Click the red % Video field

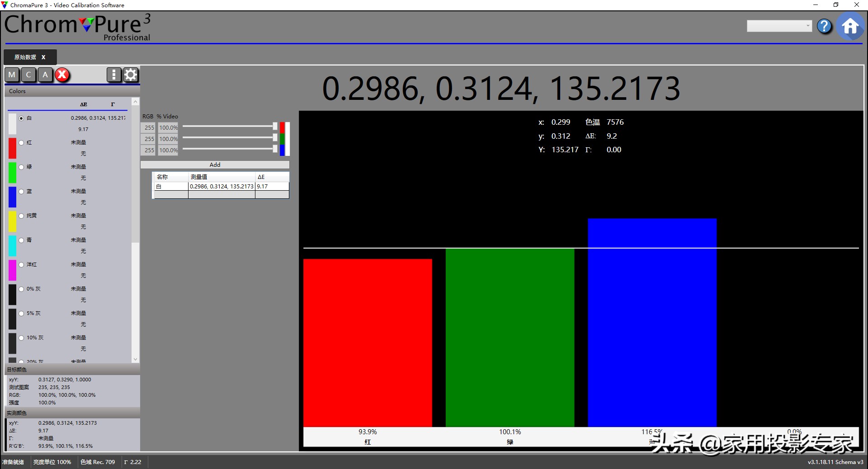[168, 128]
